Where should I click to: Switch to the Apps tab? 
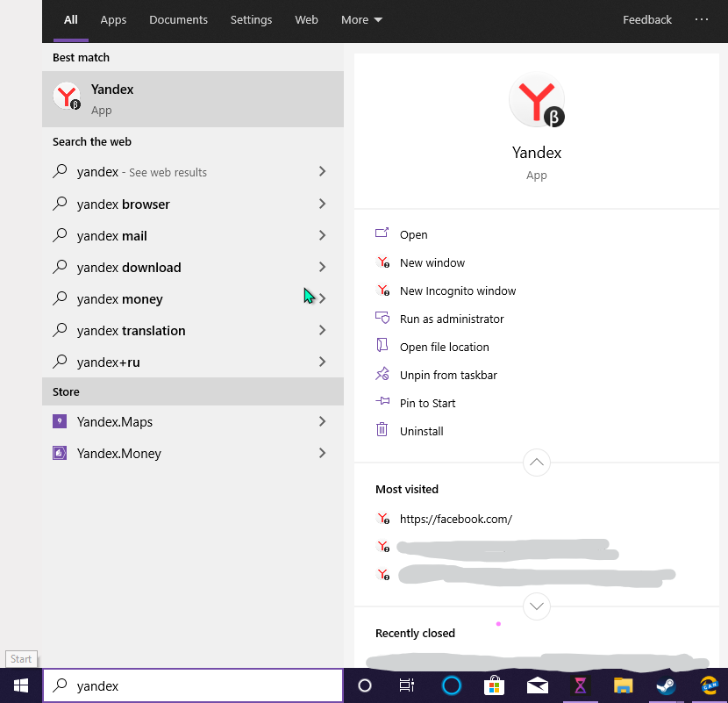pos(113,19)
